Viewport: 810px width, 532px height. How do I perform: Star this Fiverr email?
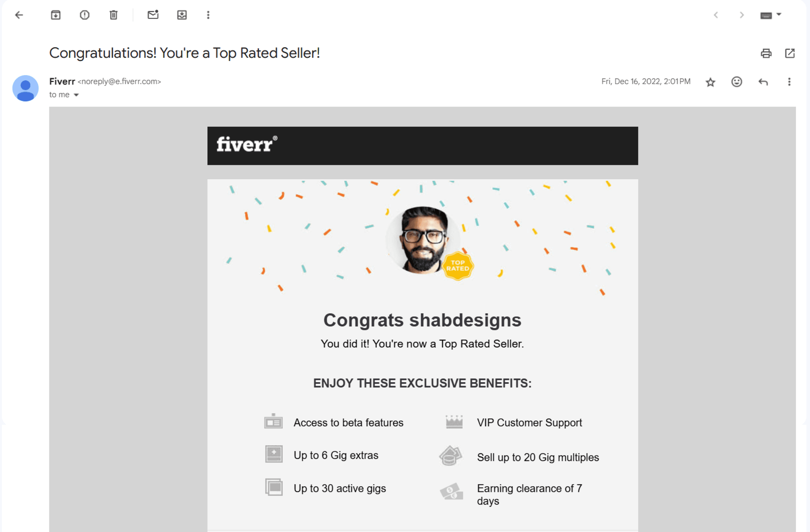(x=710, y=82)
